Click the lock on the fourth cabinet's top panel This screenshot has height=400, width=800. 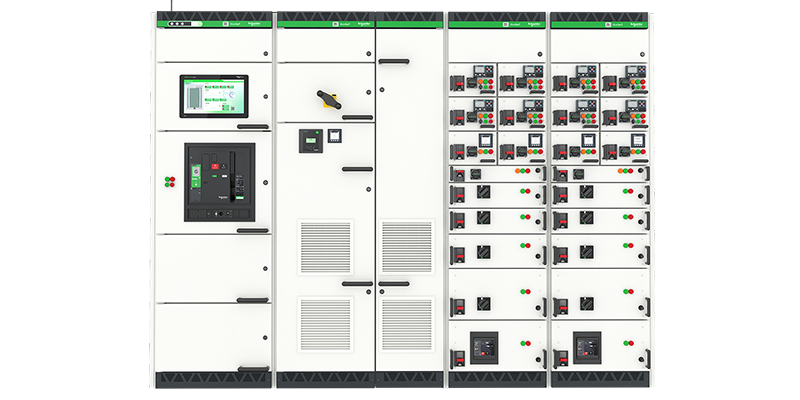540,54
